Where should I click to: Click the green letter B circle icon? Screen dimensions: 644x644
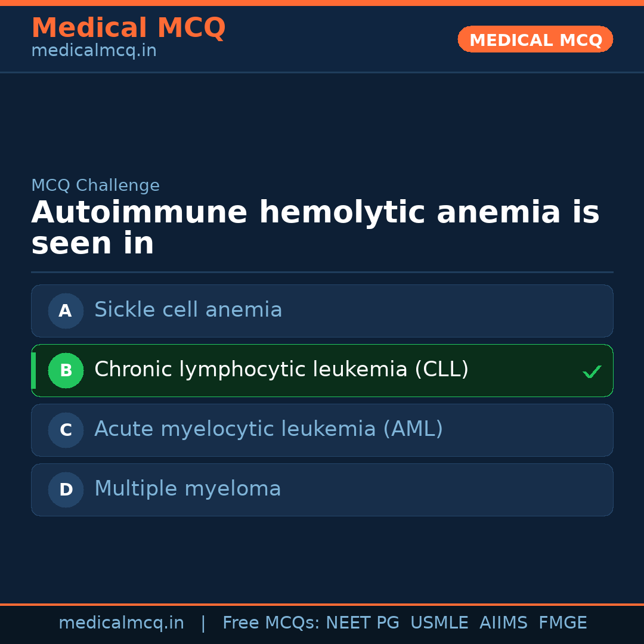(x=66, y=370)
